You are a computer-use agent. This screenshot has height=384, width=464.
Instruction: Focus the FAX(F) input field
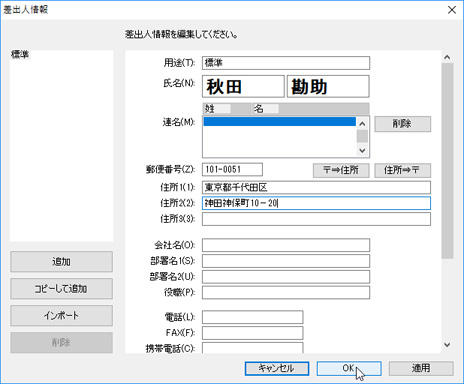(x=252, y=333)
